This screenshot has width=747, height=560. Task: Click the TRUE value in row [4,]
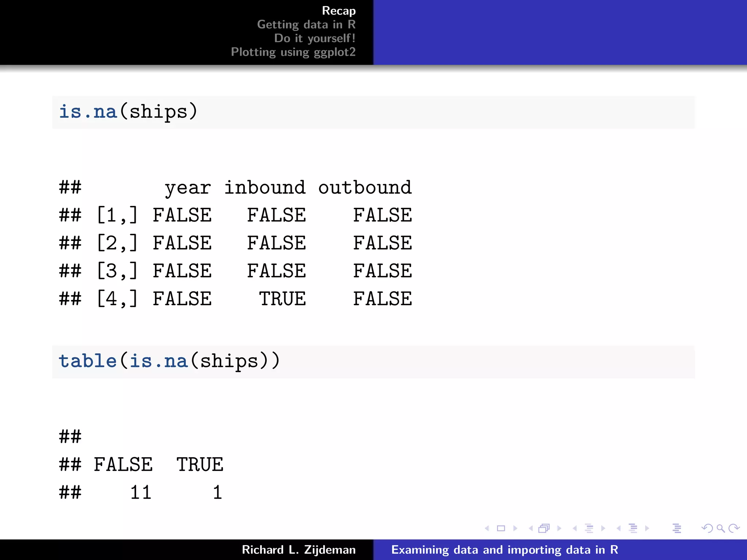[283, 299]
